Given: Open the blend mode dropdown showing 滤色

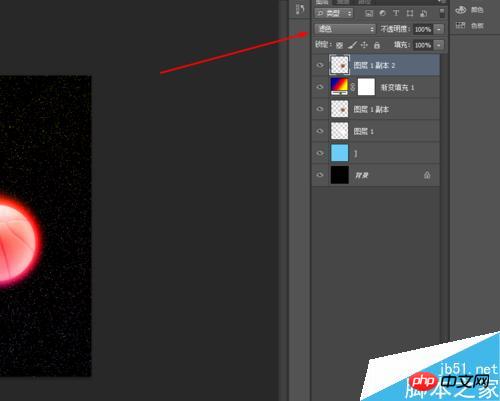Looking at the screenshot, I should 345,29.
